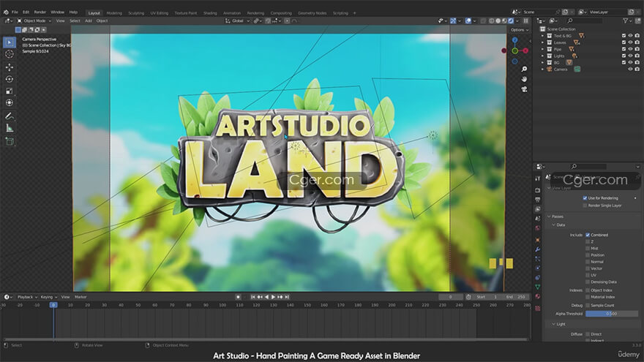
Task: Enable the Mist pass checkbox
Action: 588,249
